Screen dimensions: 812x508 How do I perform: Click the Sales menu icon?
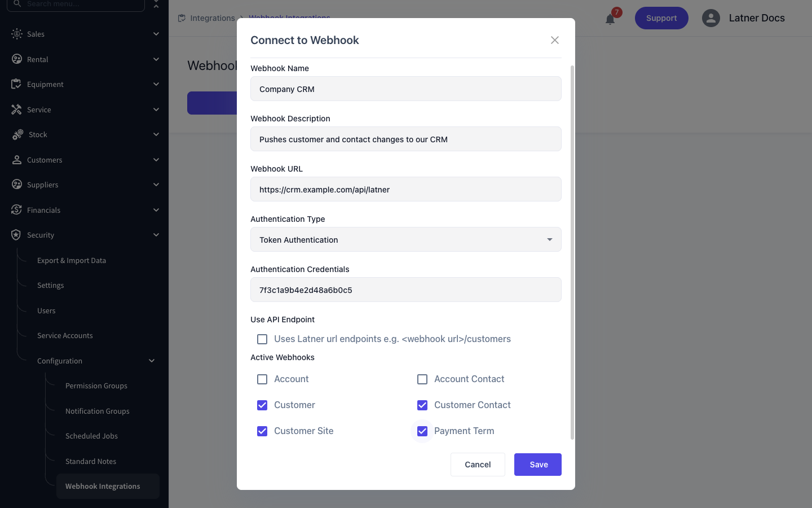(17, 34)
